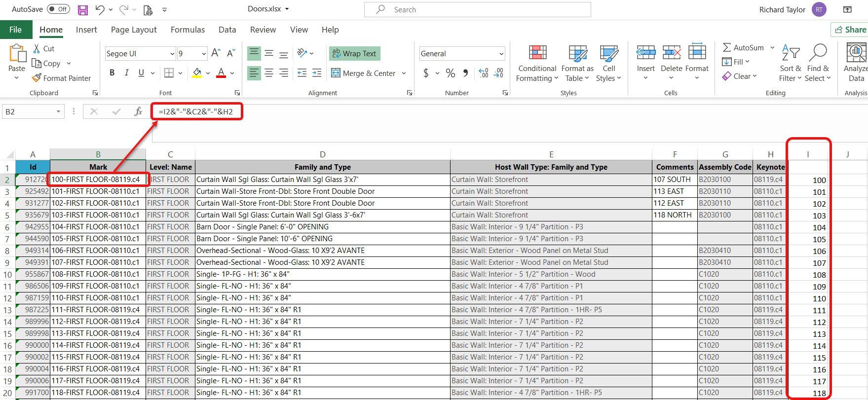Click Fill Color highlight swatch
Image resolution: width=868 pixels, height=400 pixels.
point(197,73)
